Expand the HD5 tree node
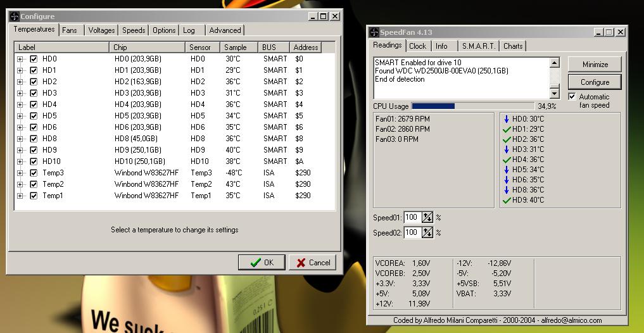Screen dimensions: 644x333 coord(20,116)
